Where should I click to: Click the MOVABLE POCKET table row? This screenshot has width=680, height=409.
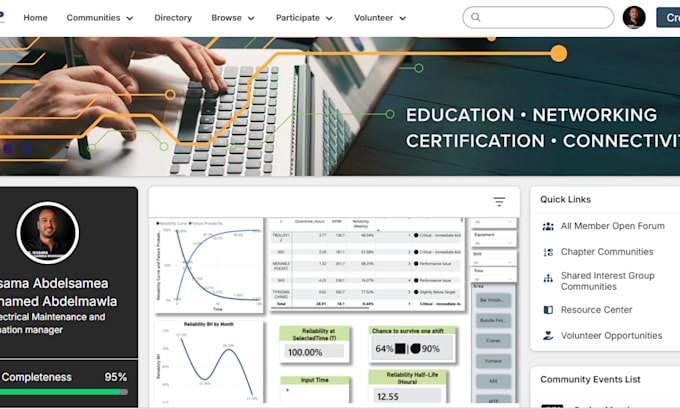[x=367, y=266]
